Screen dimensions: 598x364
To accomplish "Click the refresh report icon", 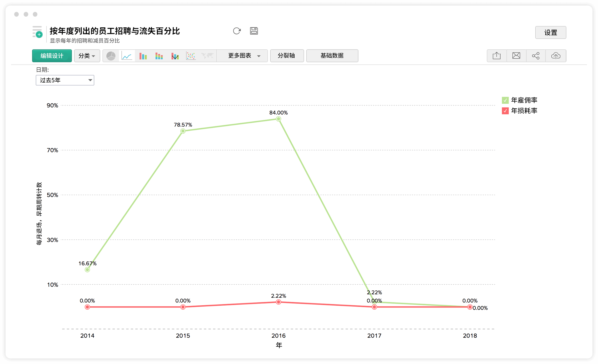I will (x=237, y=31).
